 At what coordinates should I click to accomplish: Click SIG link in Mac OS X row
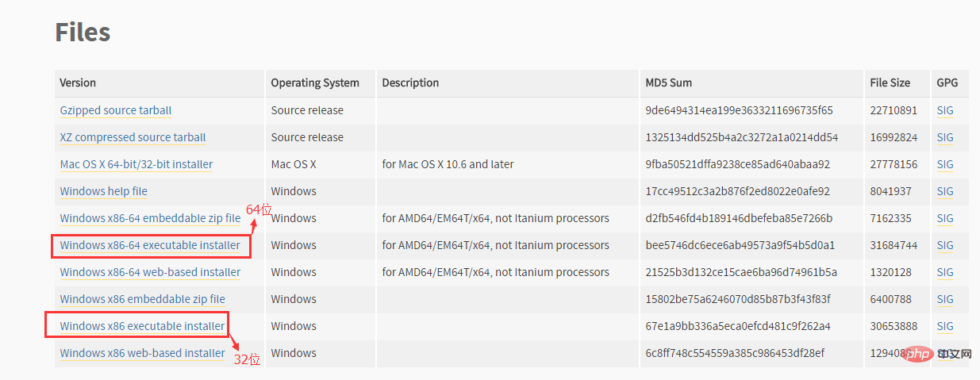(945, 164)
